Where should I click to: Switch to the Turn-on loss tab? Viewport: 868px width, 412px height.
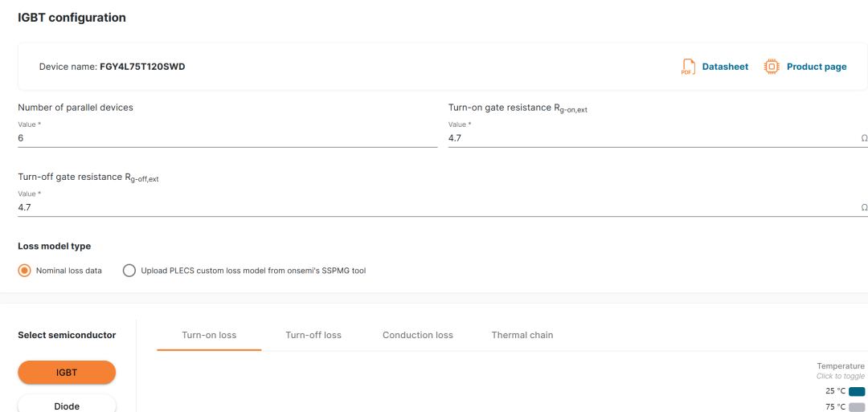[209, 335]
